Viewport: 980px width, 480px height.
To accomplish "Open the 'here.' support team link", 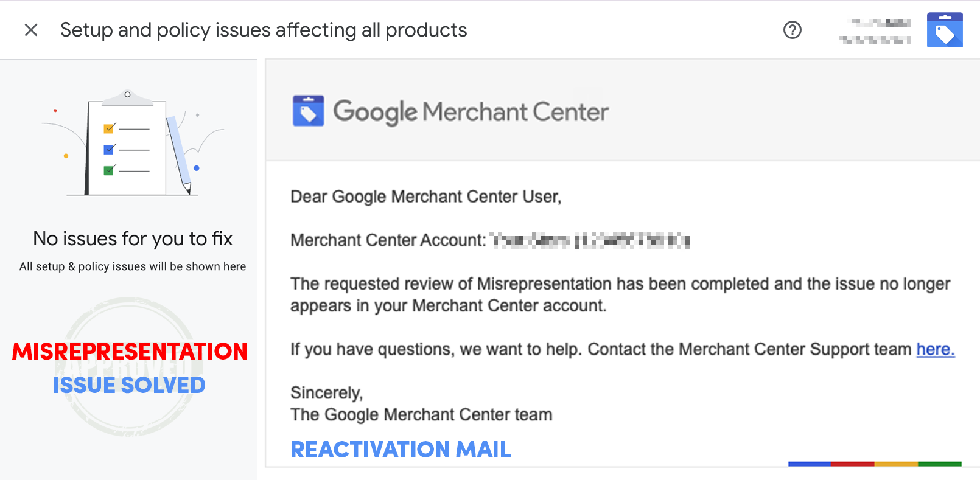I will click(936, 349).
